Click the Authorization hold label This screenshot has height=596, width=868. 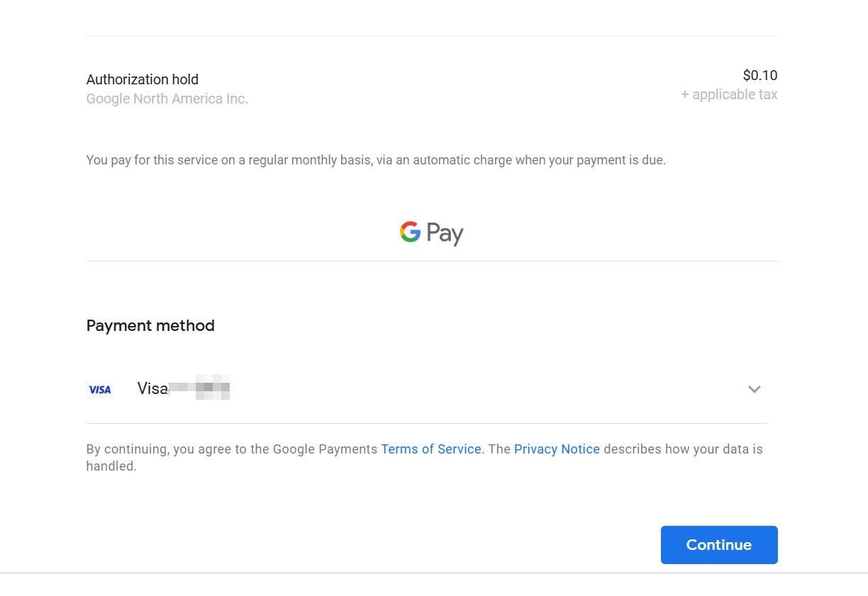point(143,79)
